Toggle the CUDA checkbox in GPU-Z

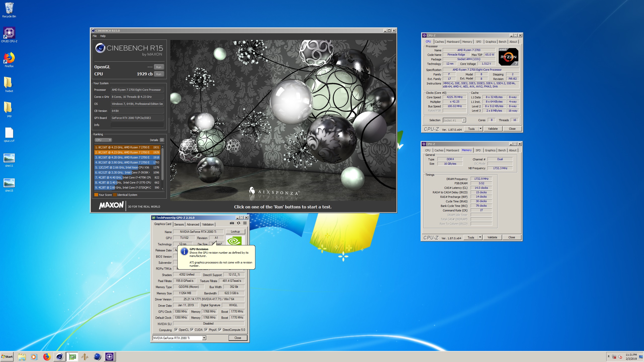(x=192, y=330)
